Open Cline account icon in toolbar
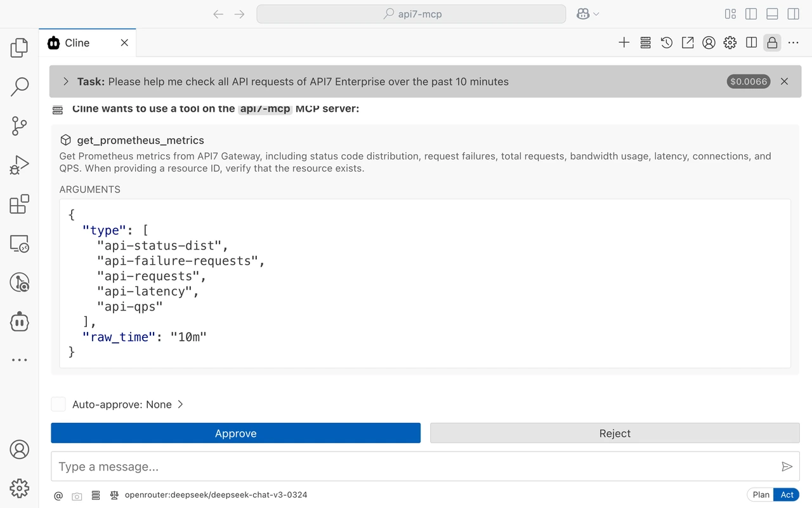The width and height of the screenshot is (812, 508). click(x=709, y=43)
